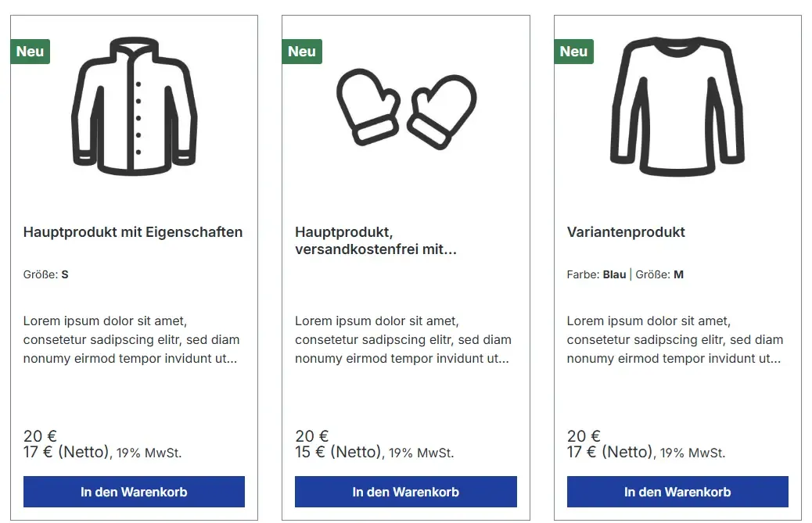Click the Neu badge on shirt card

pyautogui.click(x=573, y=52)
